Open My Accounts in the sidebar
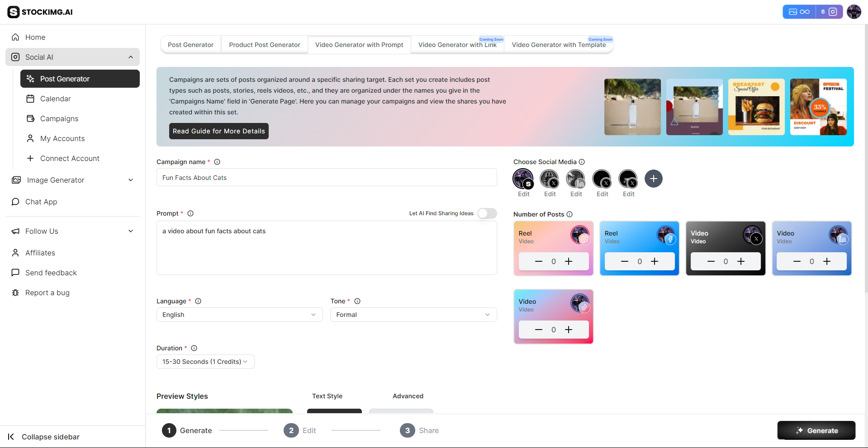This screenshot has height=448, width=868. 62,138
